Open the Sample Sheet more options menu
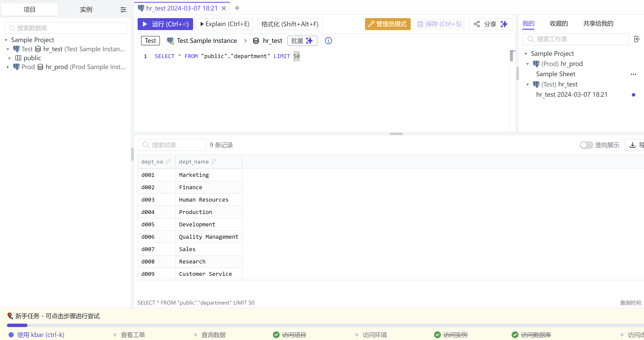Viewport: 644px width, 340px height. (633, 74)
